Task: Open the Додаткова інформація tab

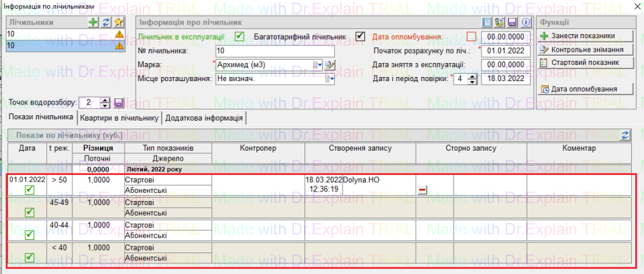Action: tap(204, 118)
